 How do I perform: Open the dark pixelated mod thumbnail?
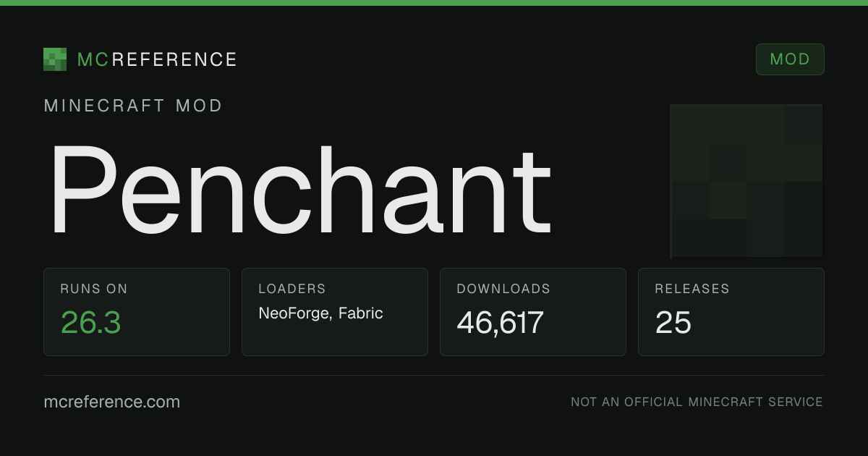pyautogui.click(x=746, y=181)
